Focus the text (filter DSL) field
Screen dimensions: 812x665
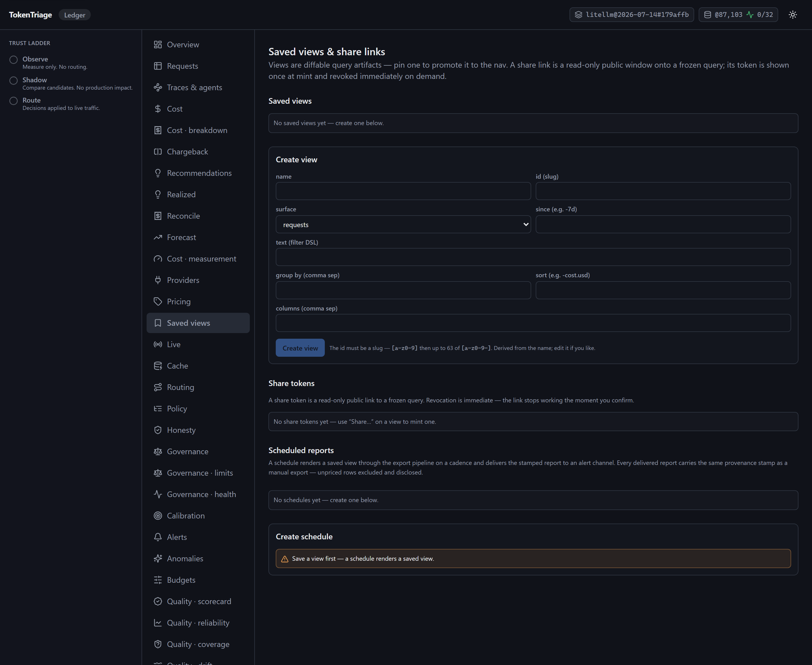click(533, 257)
